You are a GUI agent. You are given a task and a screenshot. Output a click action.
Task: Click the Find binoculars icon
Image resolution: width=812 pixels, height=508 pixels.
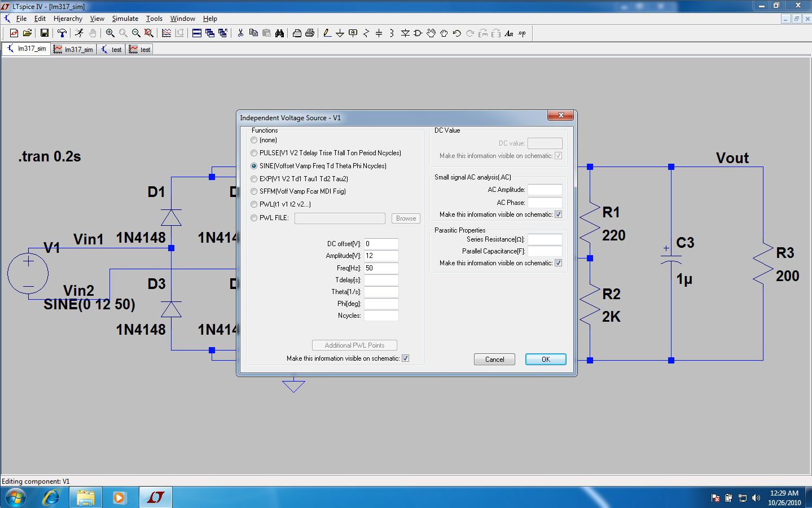279,33
